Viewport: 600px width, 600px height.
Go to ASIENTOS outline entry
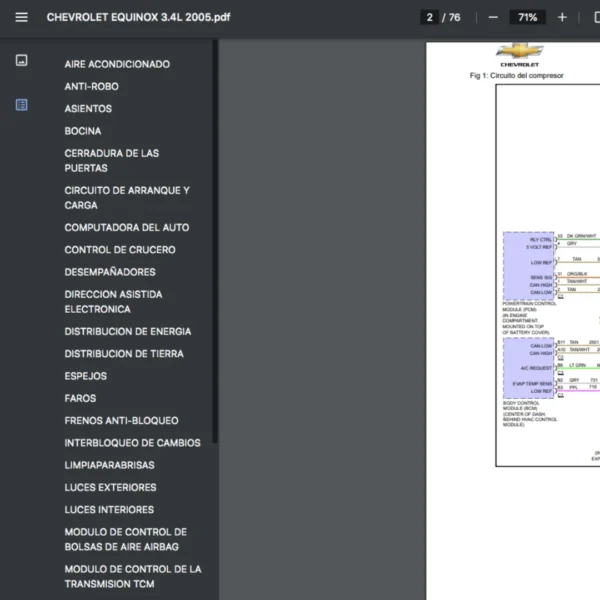tap(88, 109)
